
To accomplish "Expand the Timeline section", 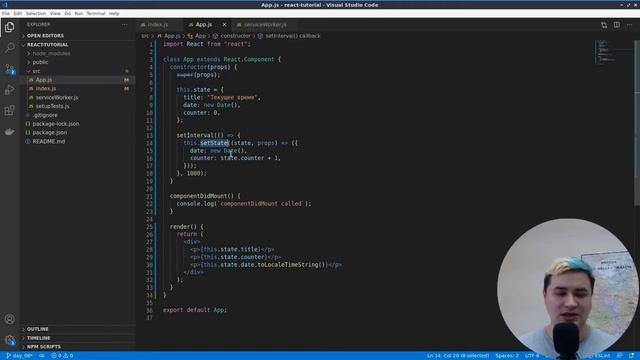I will [x=38, y=338].
